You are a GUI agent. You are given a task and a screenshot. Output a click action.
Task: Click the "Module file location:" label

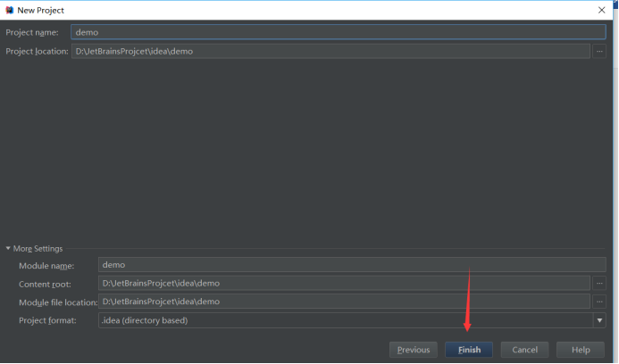[x=58, y=302]
